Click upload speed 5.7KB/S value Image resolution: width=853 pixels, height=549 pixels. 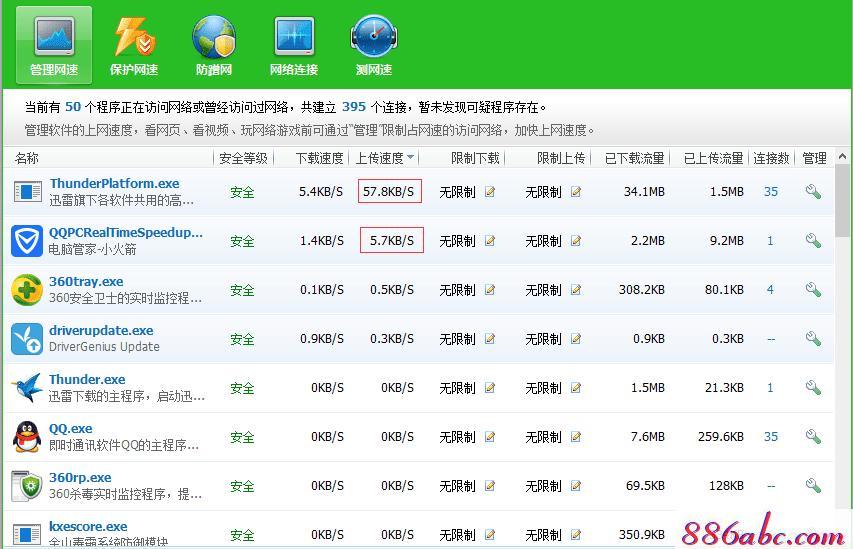tap(392, 240)
